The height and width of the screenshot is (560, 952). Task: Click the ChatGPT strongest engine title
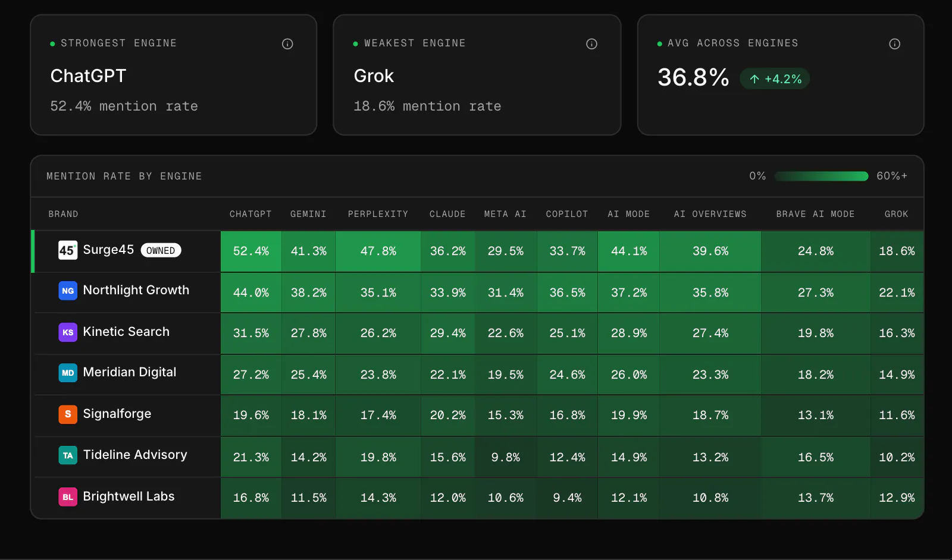click(88, 76)
